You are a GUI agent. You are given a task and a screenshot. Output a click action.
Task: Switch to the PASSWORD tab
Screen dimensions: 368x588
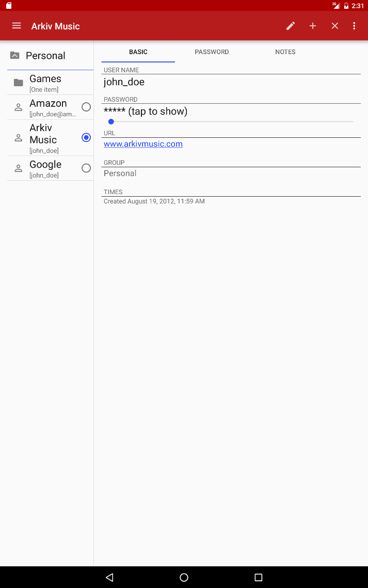point(212,52)
